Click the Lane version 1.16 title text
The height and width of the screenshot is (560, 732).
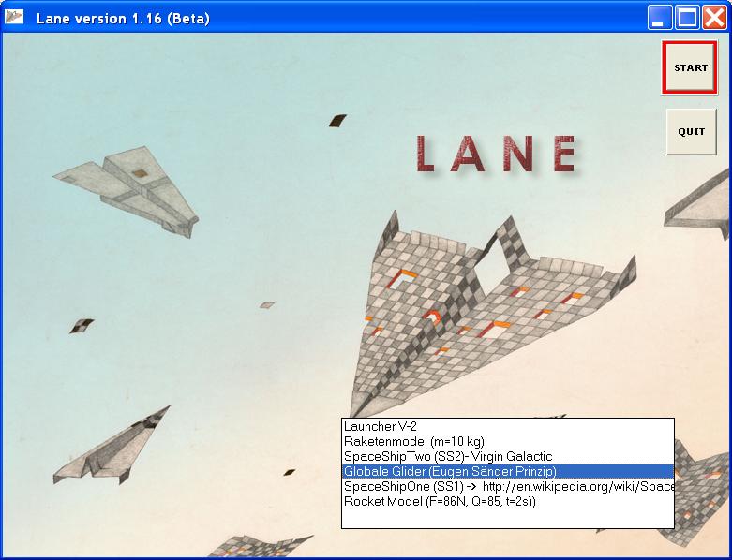point(123,18)
